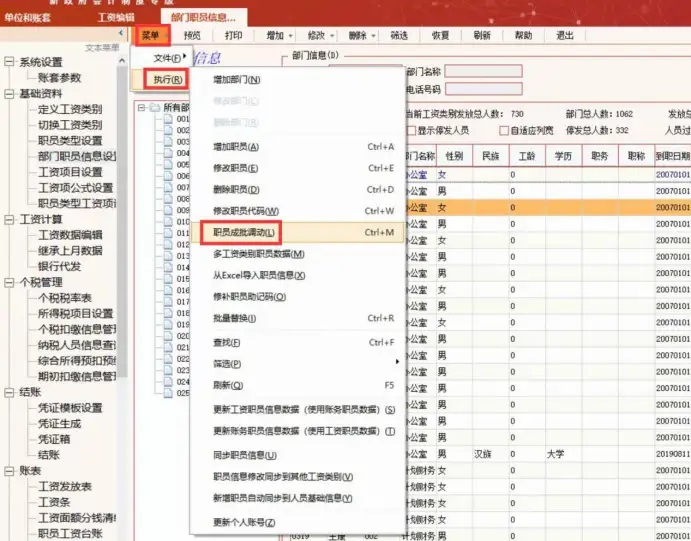Viewport: 691px width, 541px height.
Task: Click the 恢复 toolbar button
Action: click(440, 35)
